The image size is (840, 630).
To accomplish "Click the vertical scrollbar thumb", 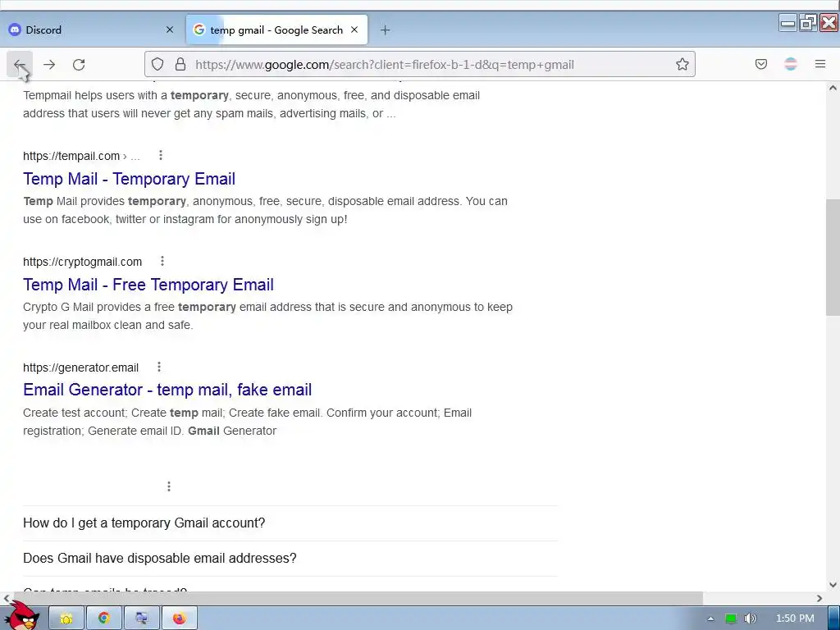I will pos(833,258).
